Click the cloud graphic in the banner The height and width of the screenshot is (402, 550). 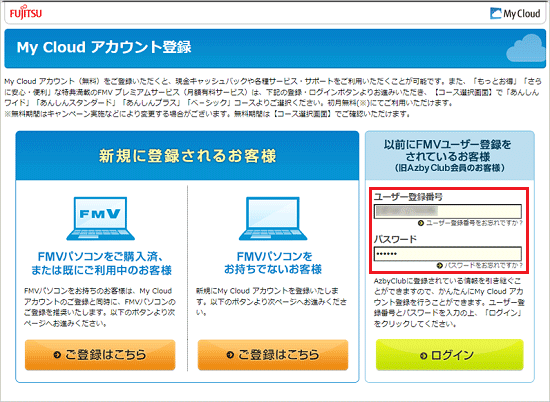[x=526, y=48]
